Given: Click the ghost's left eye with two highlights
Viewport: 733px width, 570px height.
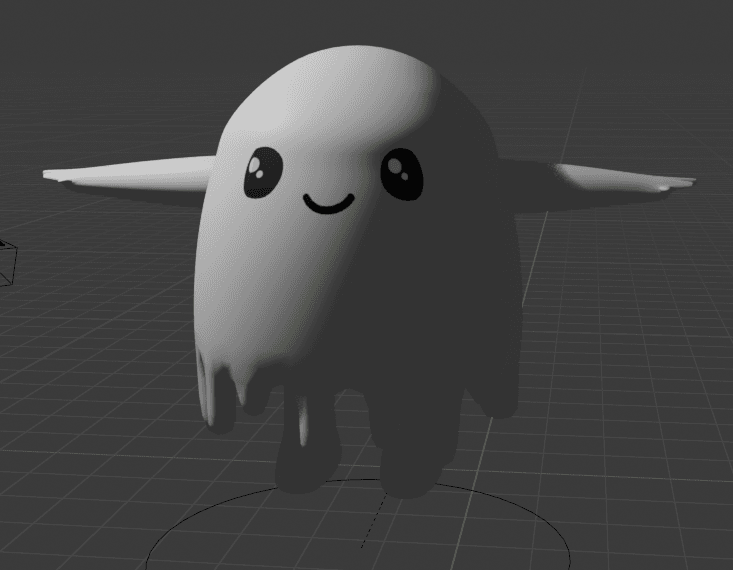Looking at the screenshot, I should pos(263,173).
